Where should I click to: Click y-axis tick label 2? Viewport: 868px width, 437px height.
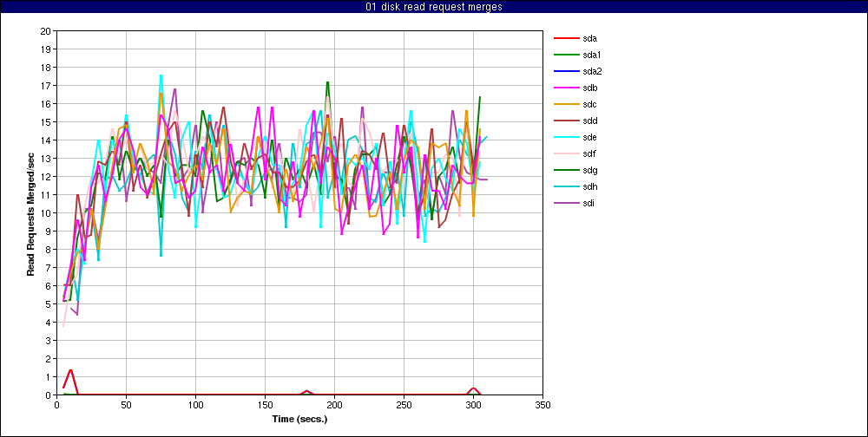pos(48,358)
